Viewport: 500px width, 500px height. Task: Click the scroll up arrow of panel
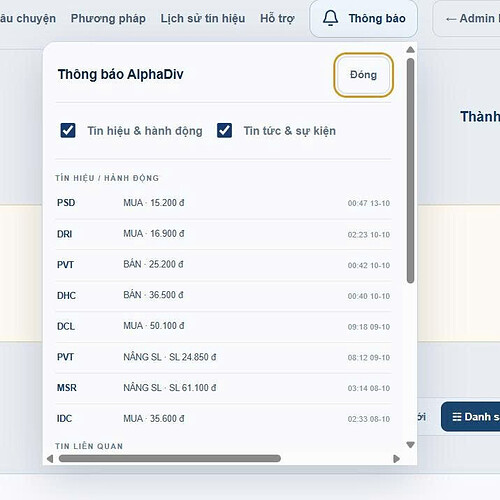410,50
